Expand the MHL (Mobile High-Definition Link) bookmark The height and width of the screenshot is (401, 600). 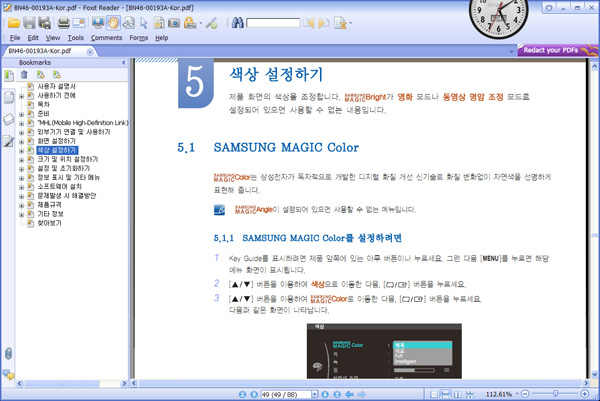click(21, 123)
